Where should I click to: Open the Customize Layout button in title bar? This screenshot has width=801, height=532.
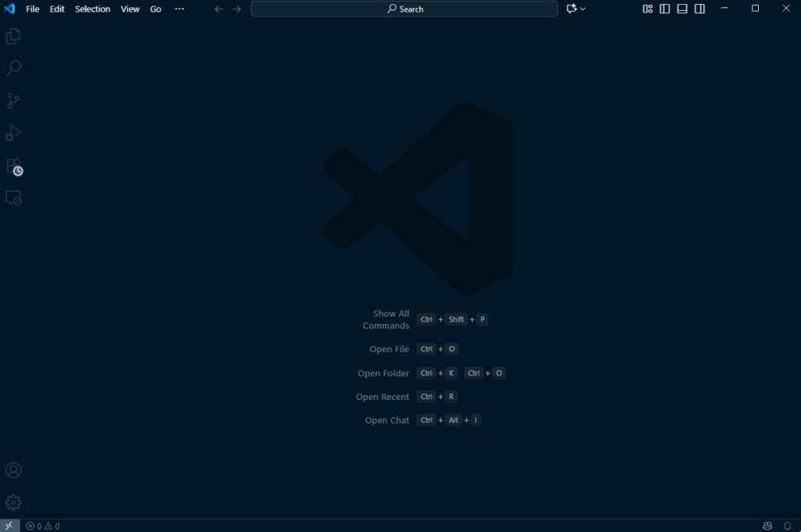point(648,9)
